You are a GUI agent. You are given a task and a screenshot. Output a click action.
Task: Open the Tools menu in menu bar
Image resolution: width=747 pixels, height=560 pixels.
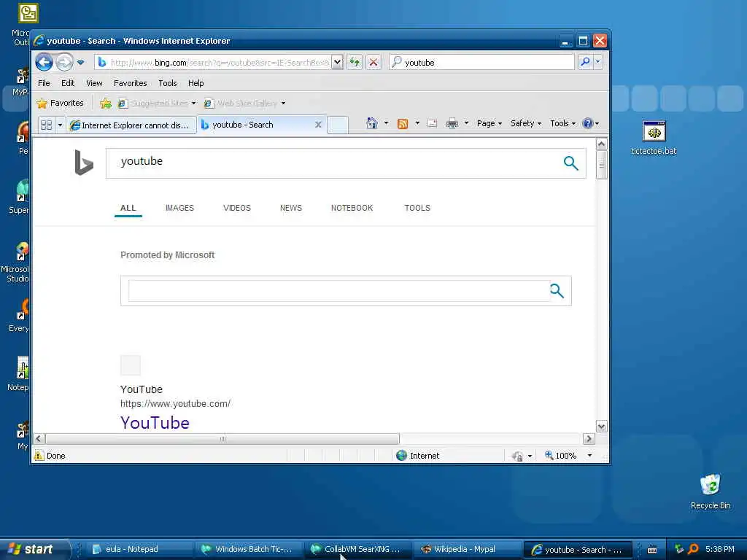point(168,83)
